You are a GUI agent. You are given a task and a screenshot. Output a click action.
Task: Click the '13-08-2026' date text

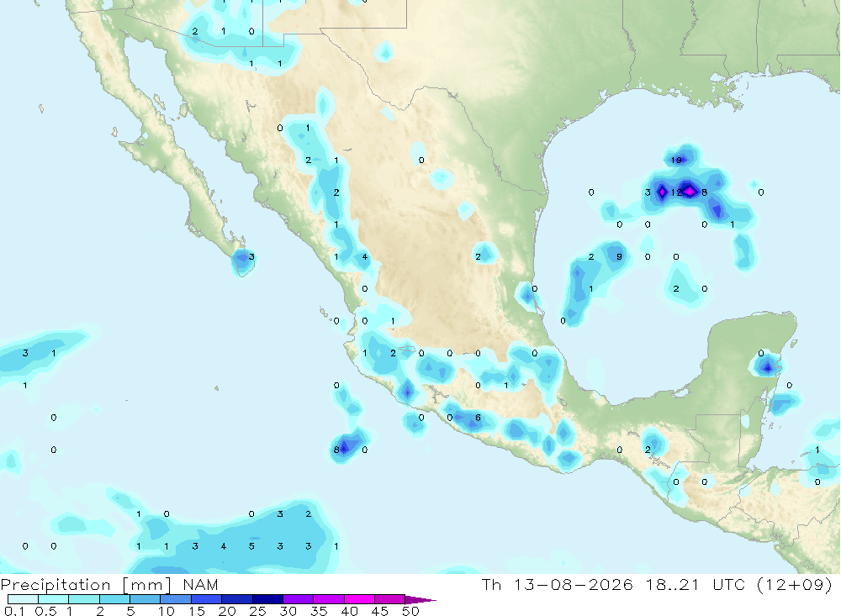573,584
